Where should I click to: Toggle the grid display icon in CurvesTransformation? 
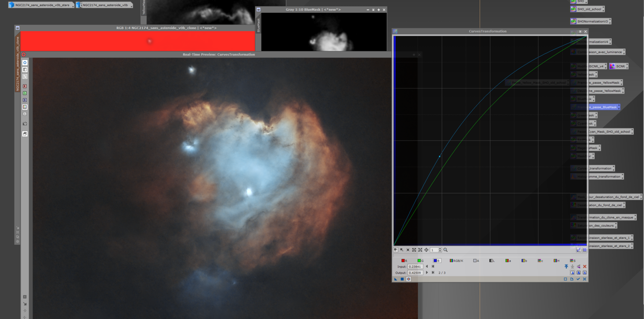[x=584, y=250]
